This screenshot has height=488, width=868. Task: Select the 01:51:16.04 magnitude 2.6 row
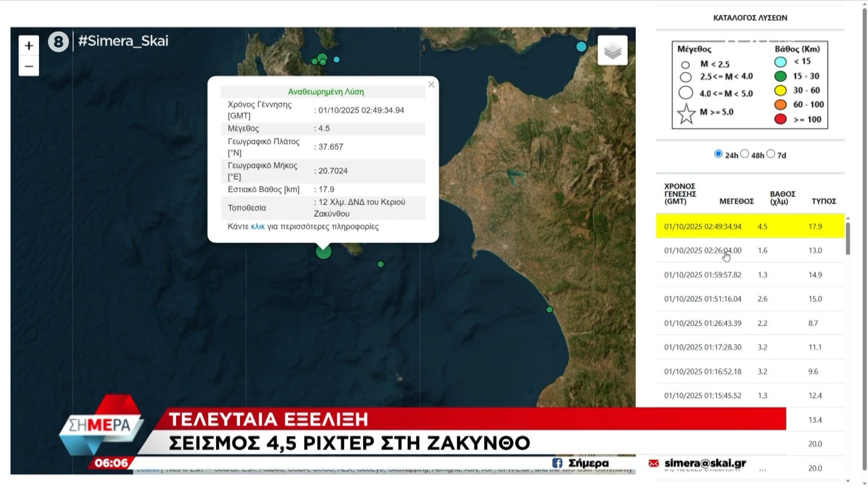[750, 299]
